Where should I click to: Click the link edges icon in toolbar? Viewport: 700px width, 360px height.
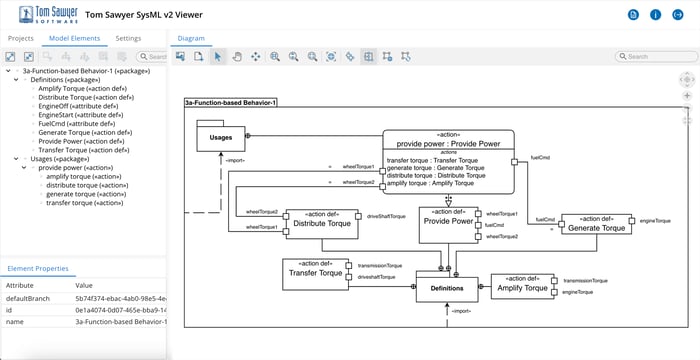pyautogui.click(x=350, y=56)
